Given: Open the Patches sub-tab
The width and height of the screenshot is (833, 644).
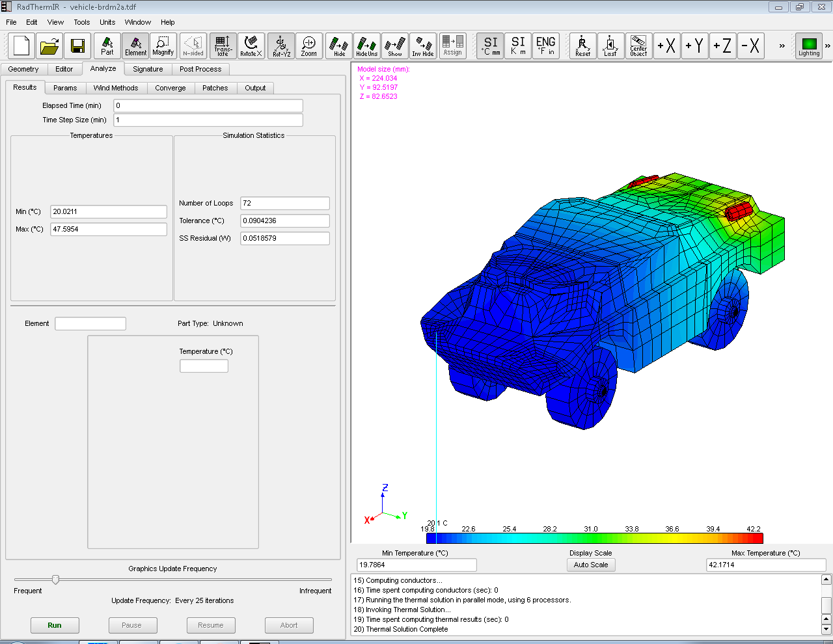Looking at the screenshot, I should pos(215,88).
